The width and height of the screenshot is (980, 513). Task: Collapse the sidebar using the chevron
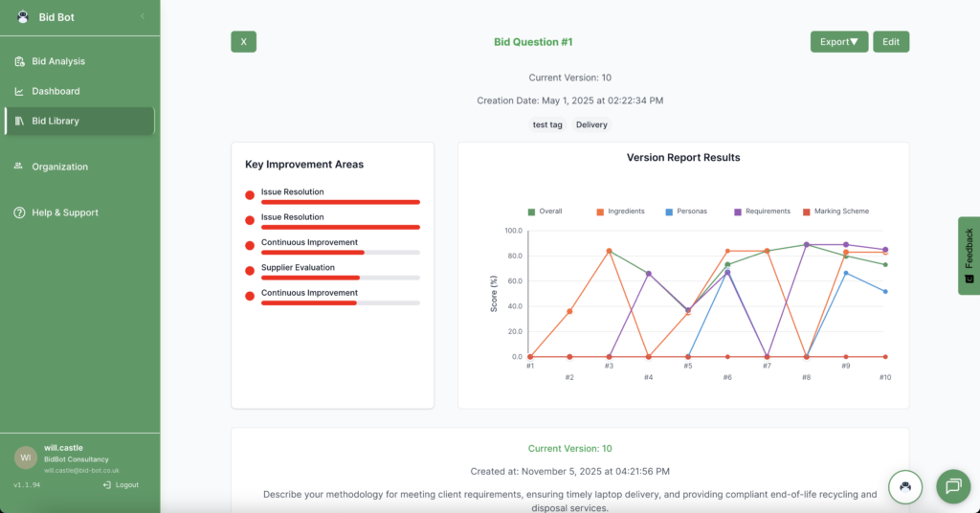(143, 16)
